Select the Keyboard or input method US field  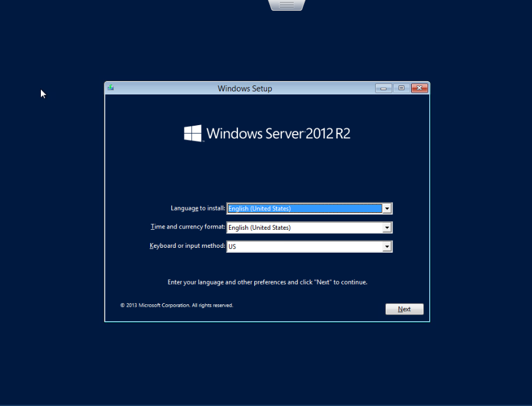pyautogui.click(x=309, y=247)
